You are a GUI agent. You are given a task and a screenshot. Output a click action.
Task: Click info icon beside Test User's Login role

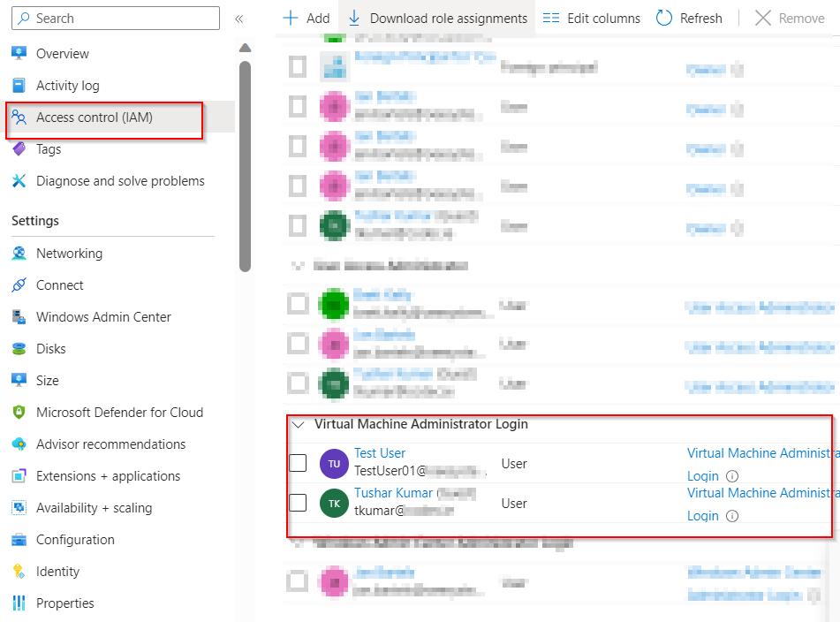click(x=731, y=476)
